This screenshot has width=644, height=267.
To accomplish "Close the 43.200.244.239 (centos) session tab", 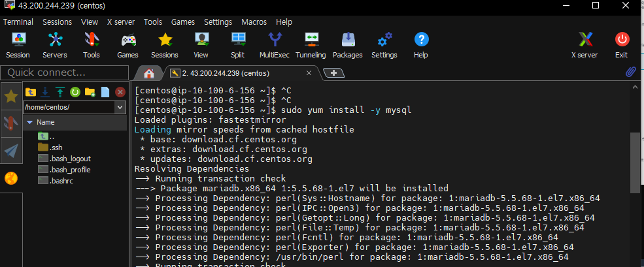I will [309, 73].
